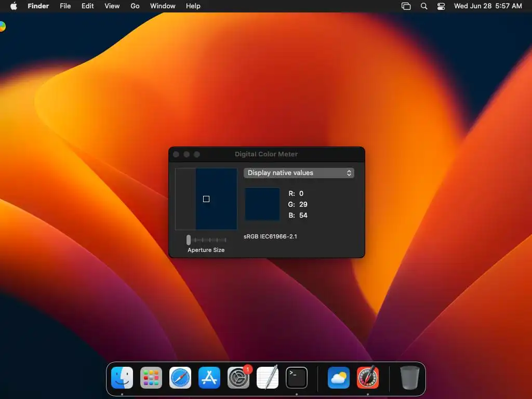Click the sampled color swatch
Screen dimensions: 532x399
[x=262, y=204]
